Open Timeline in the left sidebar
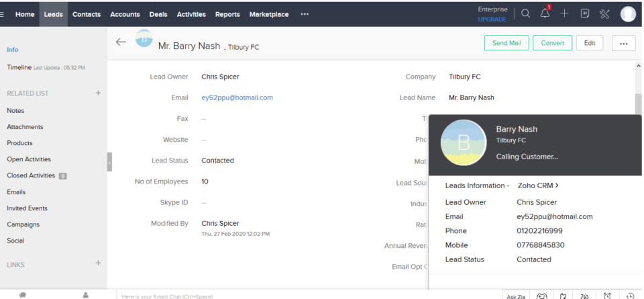 click(19, 67)
